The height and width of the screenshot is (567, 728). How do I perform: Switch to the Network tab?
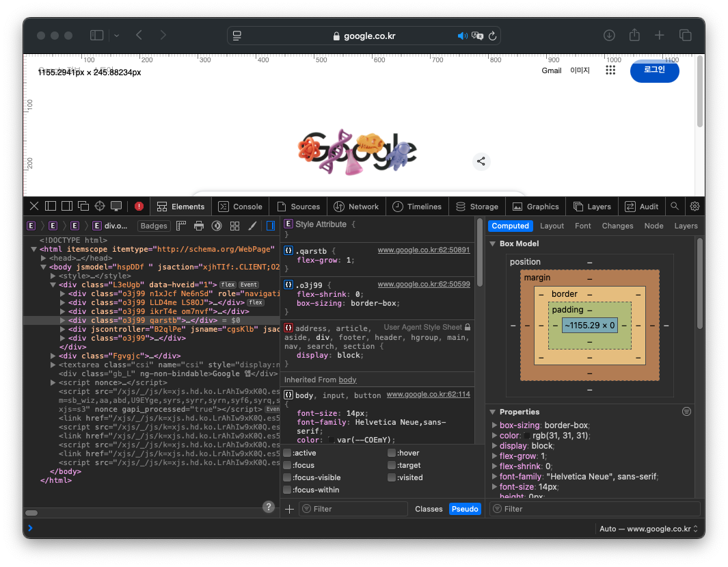pos(356,207)
